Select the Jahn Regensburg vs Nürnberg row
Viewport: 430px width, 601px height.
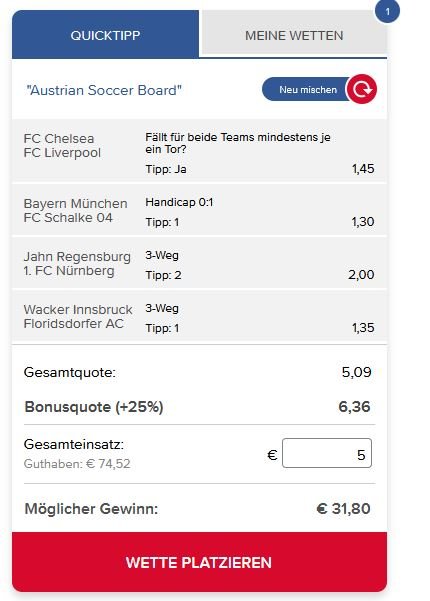(x=199, y=263)
